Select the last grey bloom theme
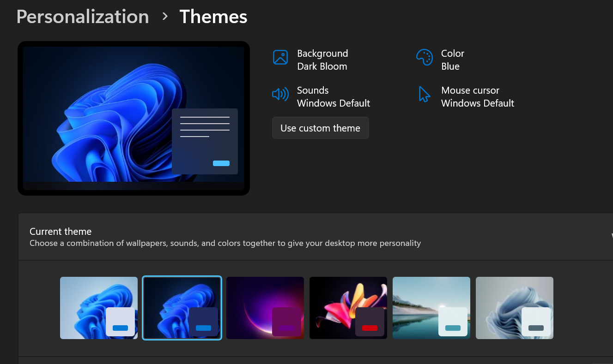The height and width of the screenshot is (364, 613). 514,308
